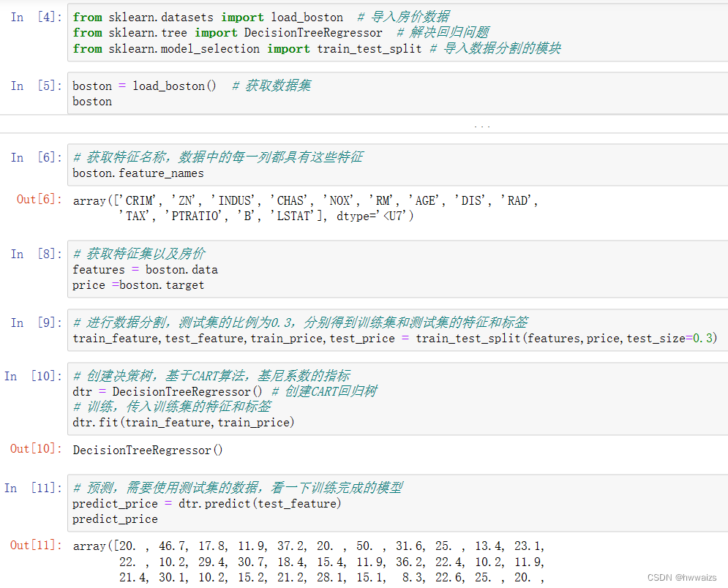Click value '46.7' in the prediction array
Image resolution: width=728 pixels, height=588 pixels.
171,546
